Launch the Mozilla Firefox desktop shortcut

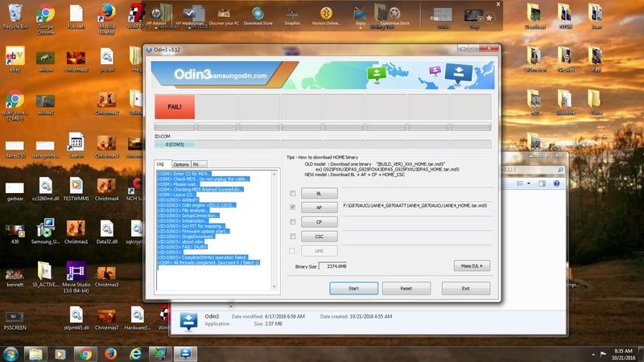pos(107,19)
